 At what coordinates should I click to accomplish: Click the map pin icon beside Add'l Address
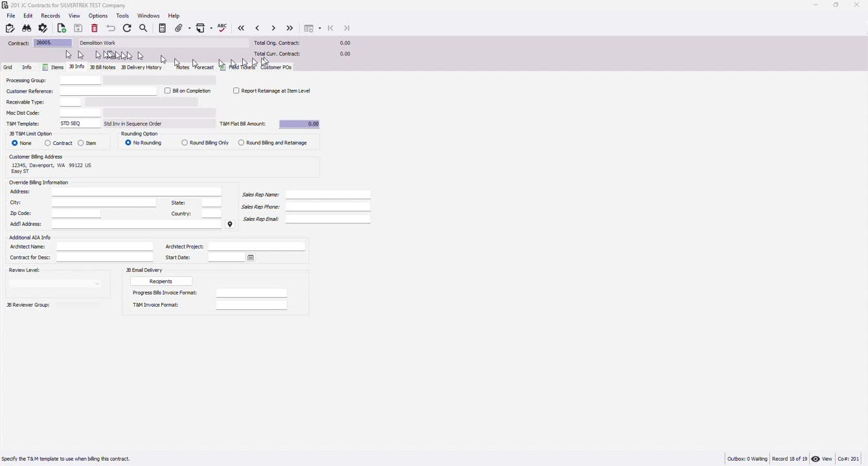(x=230, y=225)
